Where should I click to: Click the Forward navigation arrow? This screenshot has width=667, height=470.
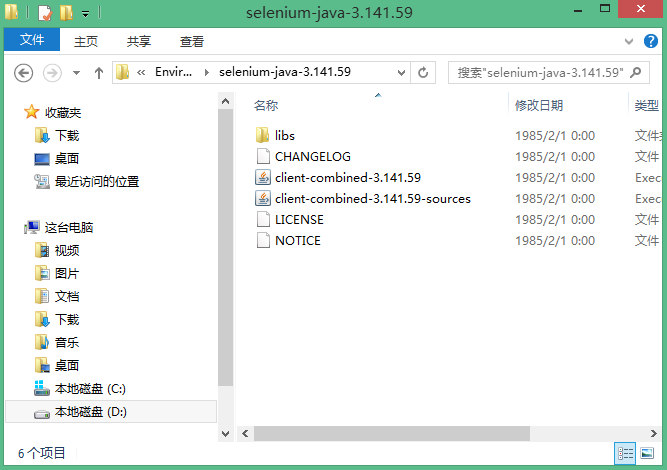[52, 73]
